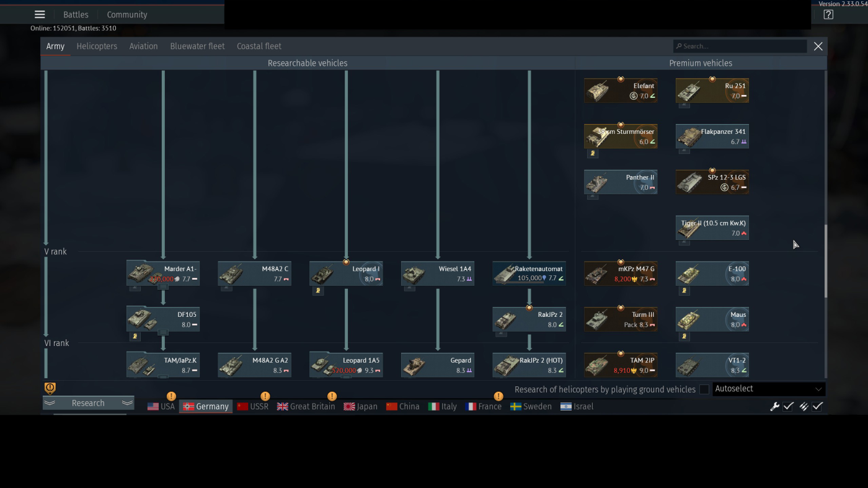This screenshot has height=488, width=868.
Task: Click the yellow talisman icon under Maus
Action: (684, 336)
